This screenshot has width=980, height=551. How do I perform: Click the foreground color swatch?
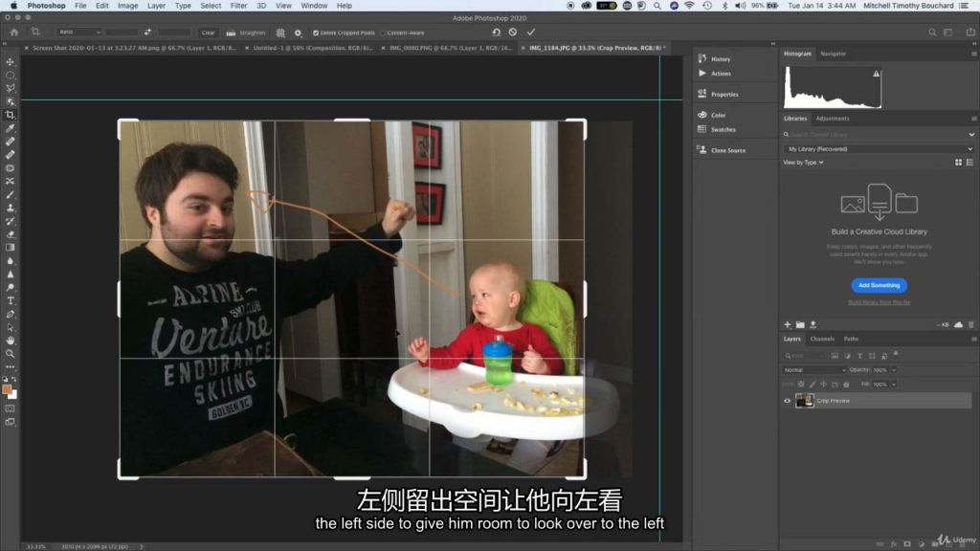click(7, 389)
